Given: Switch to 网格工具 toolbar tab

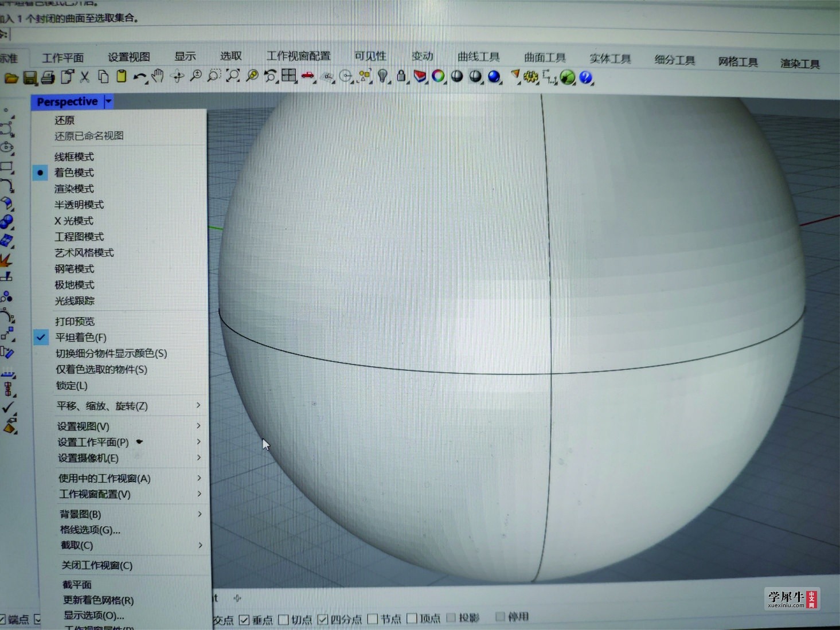Looking at the screenshot, I should 738,61.
